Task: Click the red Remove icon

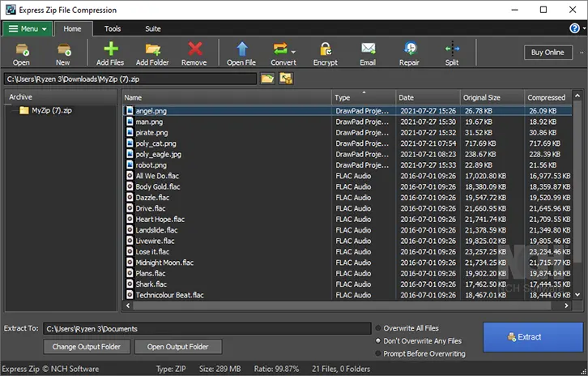Action: [x=194, y=49]
